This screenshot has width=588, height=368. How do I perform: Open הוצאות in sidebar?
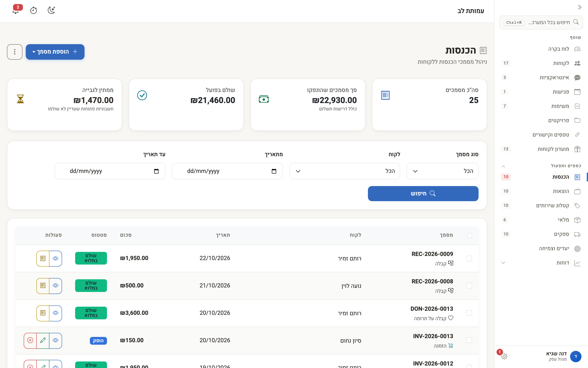pyautogui.click(x=541, y=191)
